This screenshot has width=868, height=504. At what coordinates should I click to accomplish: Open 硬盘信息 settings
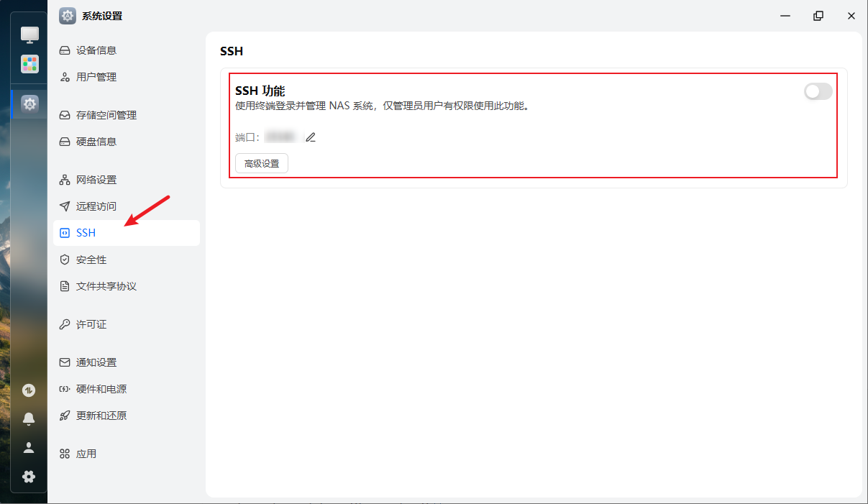coord(96,142)
